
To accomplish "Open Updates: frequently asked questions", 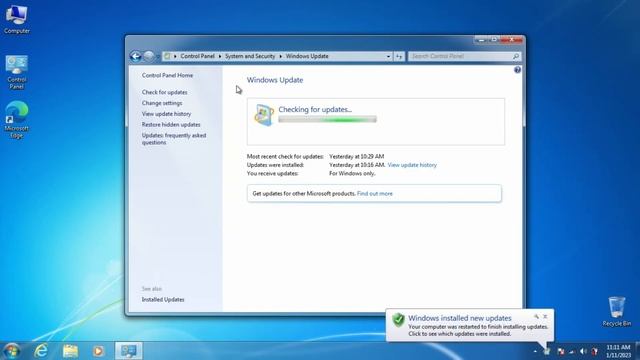I will pyautogui.click(x=174, y=139).
